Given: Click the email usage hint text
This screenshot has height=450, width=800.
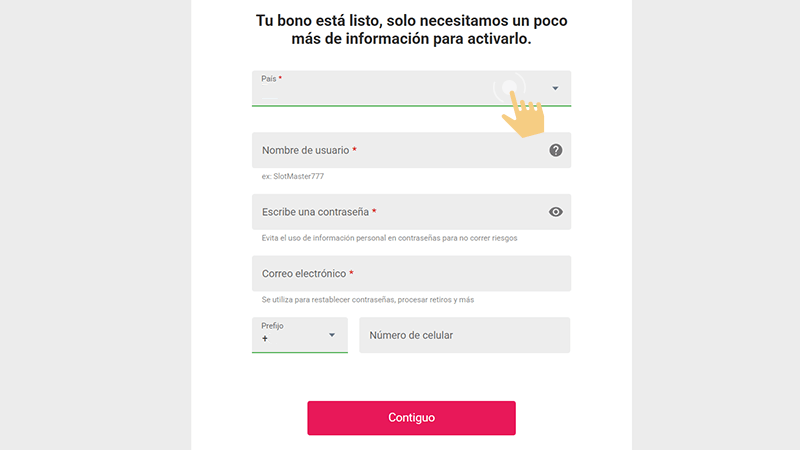Looking at the screenshot, I should [x=368, y=300].
